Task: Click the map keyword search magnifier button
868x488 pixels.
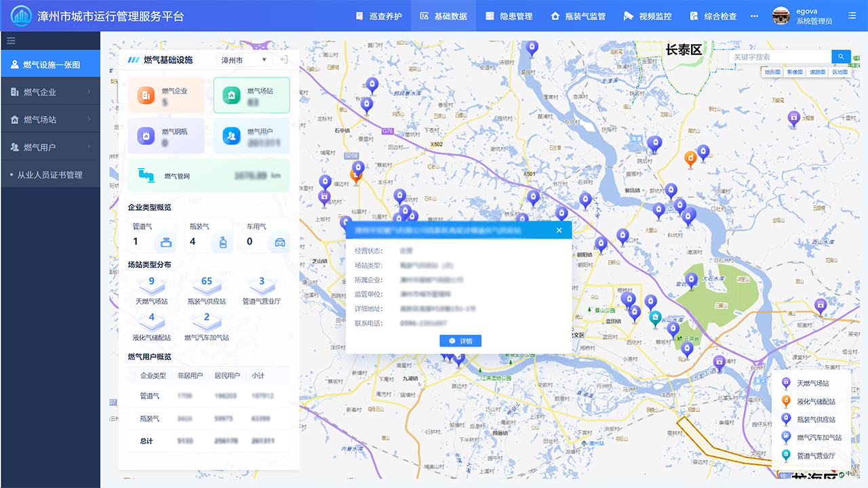Action: (x=841, y=57)
